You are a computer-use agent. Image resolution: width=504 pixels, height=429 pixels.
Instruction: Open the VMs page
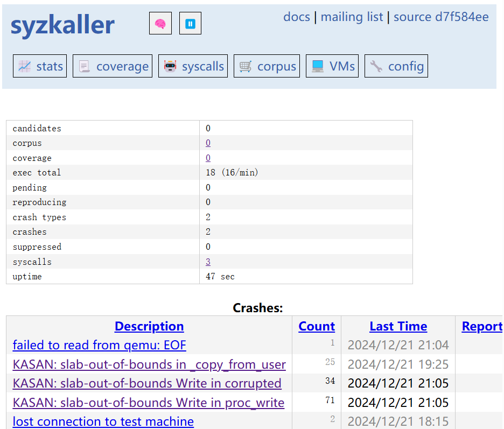coord(332,66)
